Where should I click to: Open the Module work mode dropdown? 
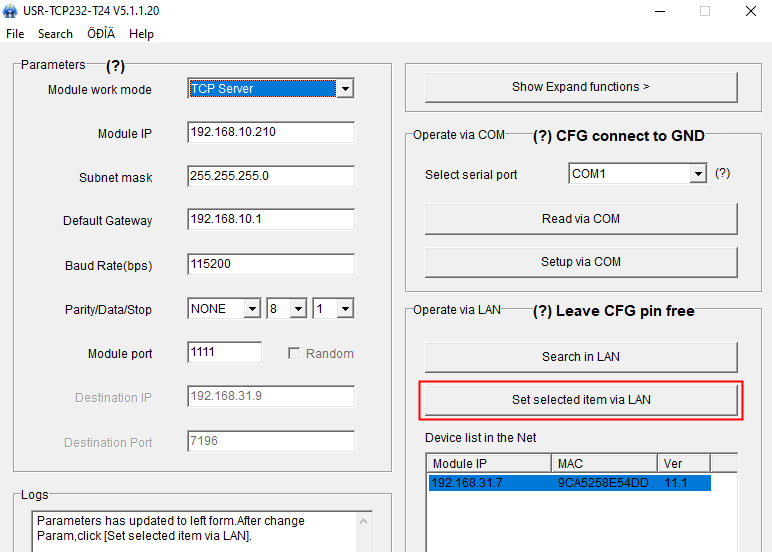tap(344, 89)
